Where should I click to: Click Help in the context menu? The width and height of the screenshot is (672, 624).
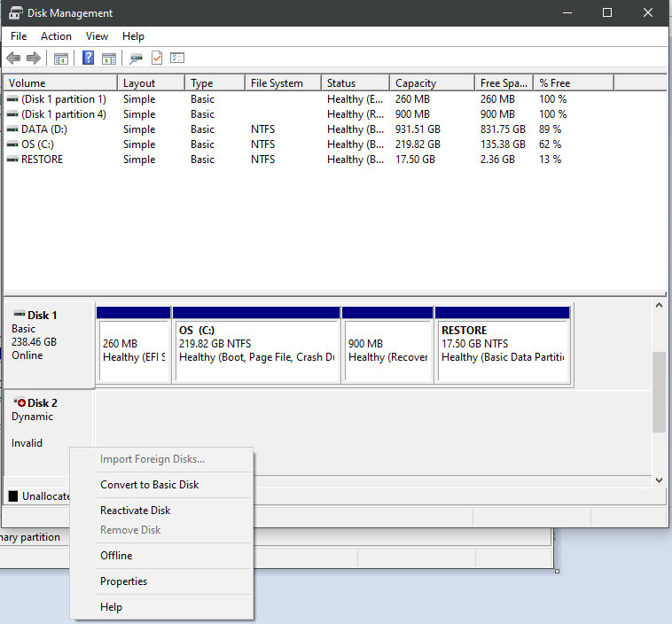coord(161,607)
